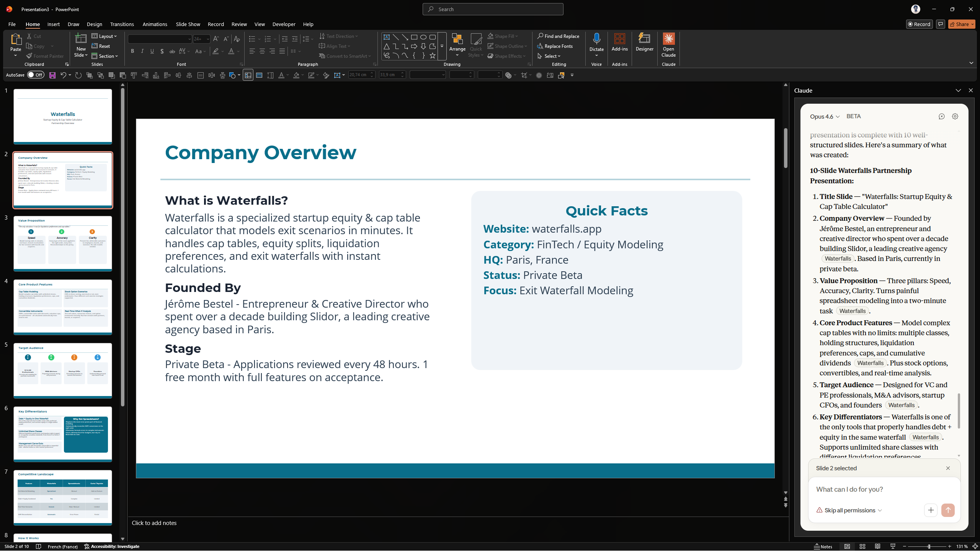The image size is (980, 551).
Task: Open the Slide Show tab
Action: pyautogui.click(x=188, y=24)
